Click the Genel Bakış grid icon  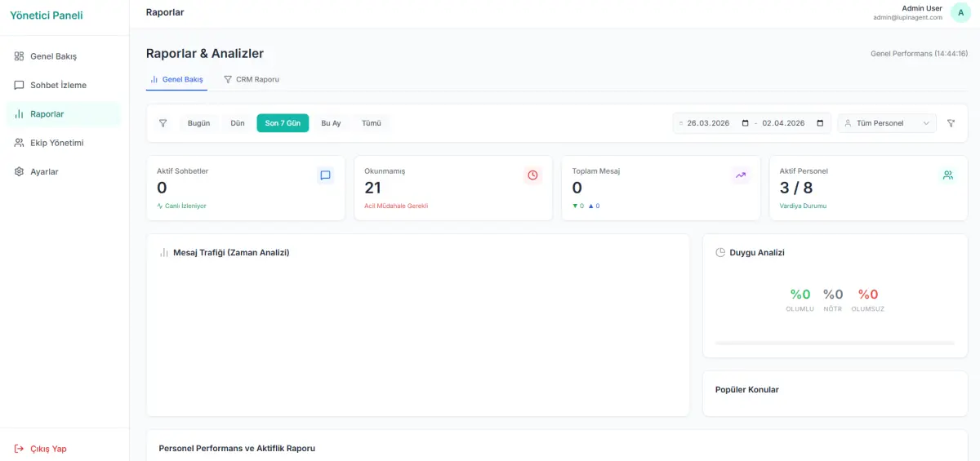(19, 56)
